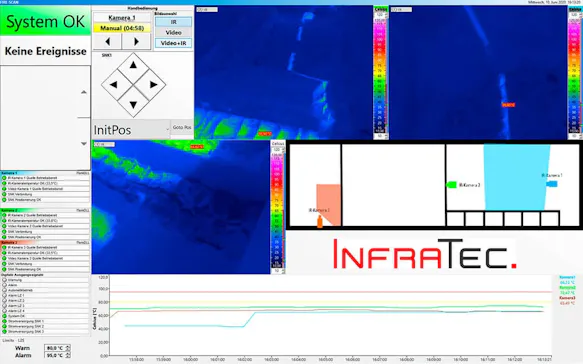Click Kamera 2 'IR-Kameratemperatur OK' status LED
The image size is (583, 364).
click(x=4, y=220)
